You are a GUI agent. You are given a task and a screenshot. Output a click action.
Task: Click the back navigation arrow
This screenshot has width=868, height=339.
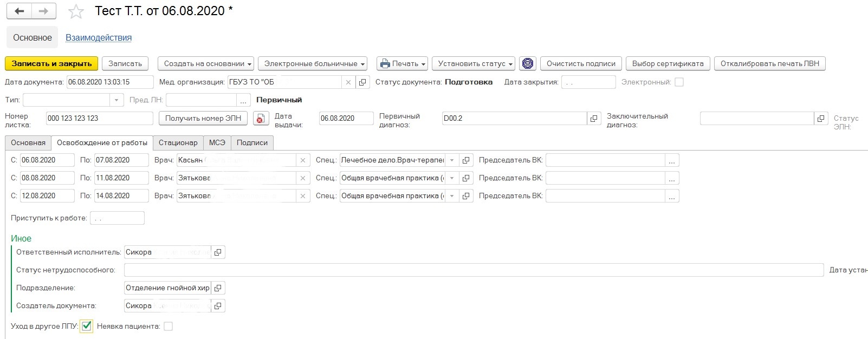click(x=20, y=11)
